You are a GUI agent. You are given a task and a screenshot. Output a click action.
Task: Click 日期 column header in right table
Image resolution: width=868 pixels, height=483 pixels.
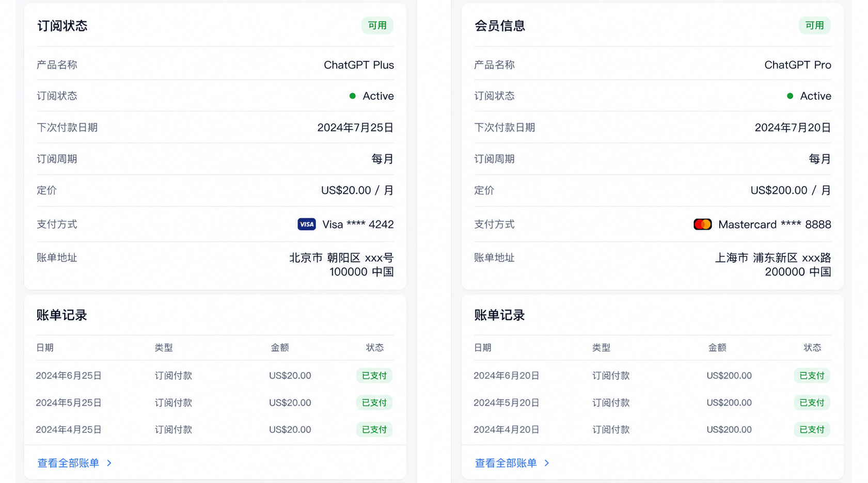pyautogui.click(x=483, y=348)
